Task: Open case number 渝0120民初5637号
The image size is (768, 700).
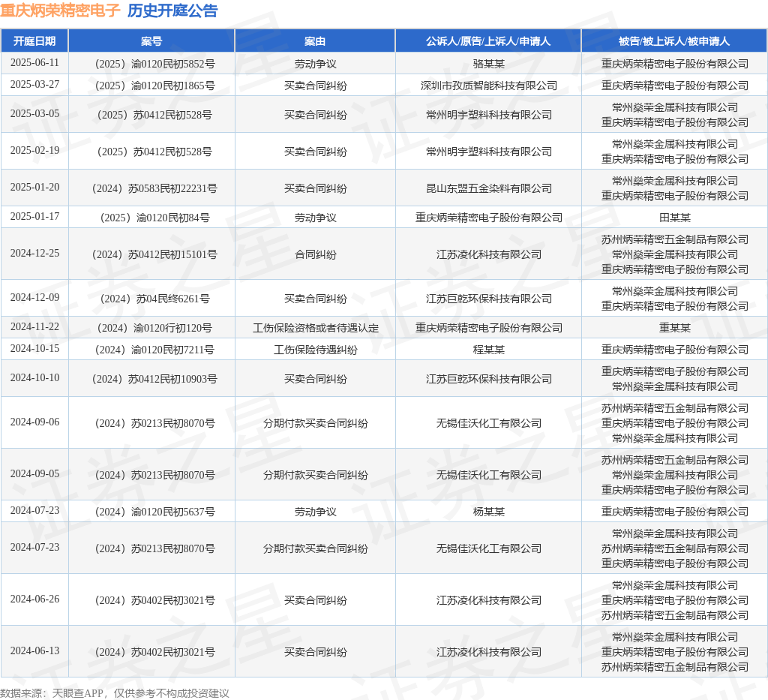Action: [x=151, y=512]
